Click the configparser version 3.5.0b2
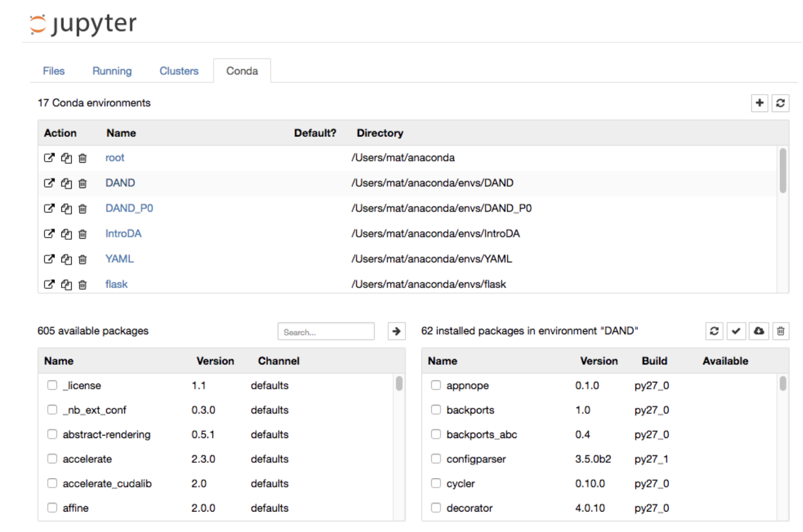 coord(593,459)
